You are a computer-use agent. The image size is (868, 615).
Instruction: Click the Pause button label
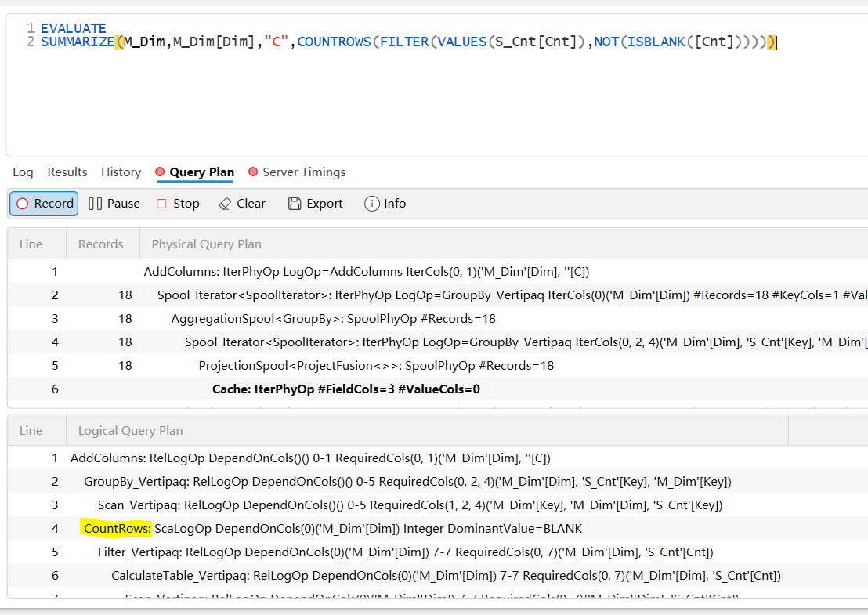(124, 204)
